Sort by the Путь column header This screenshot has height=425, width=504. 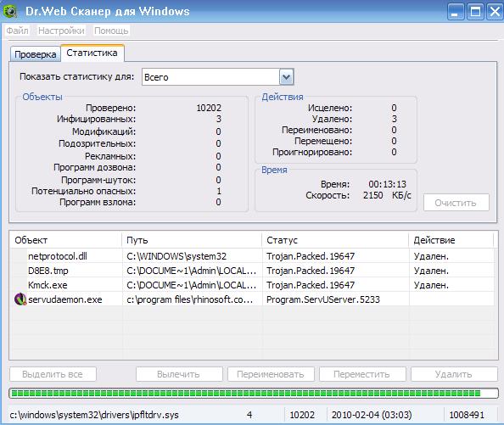[x=192, y=240]
